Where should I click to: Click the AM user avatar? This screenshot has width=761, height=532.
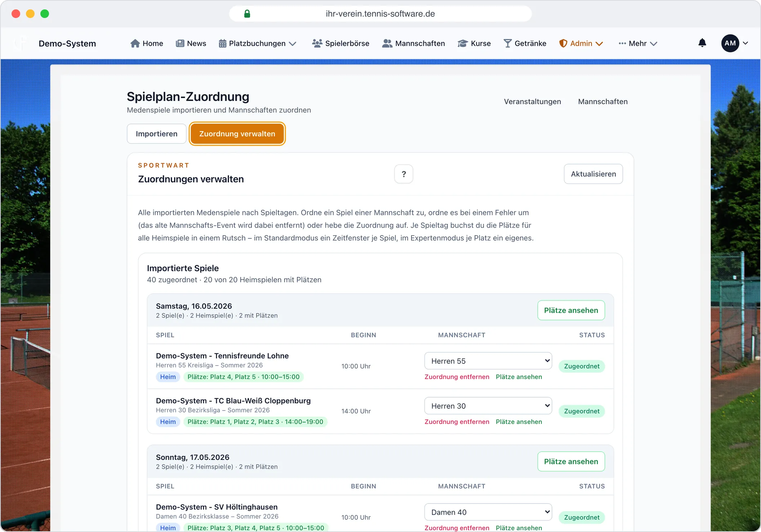(730, 43)
